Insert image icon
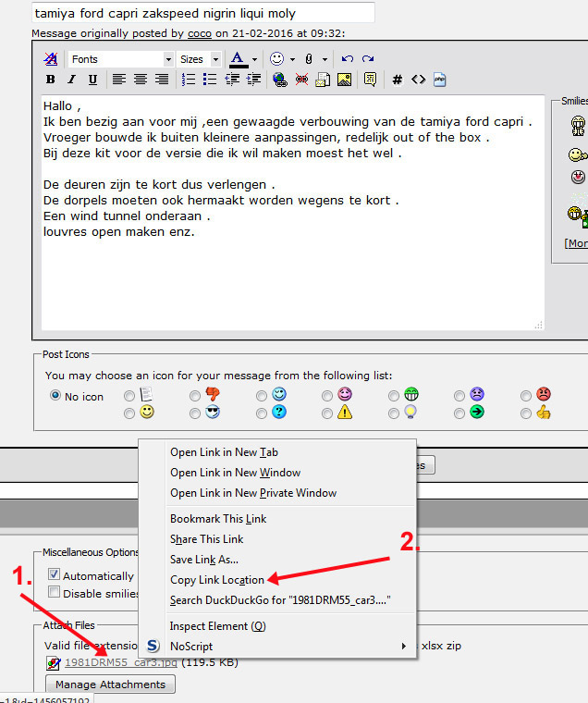 (344, 80)
